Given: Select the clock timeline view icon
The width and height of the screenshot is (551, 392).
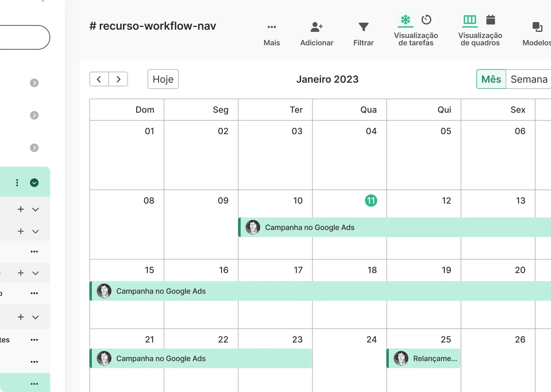Looking at the screenshot, I should tap(426, 20).
